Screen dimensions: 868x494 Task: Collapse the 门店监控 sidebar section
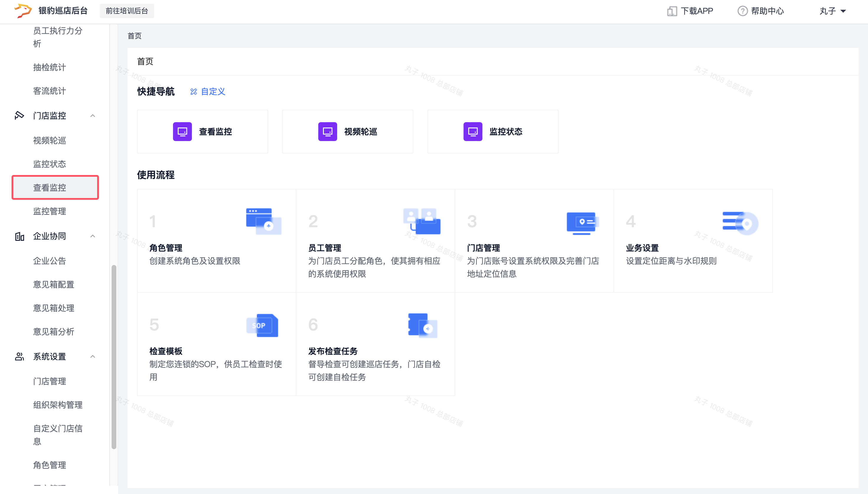[93, 116]
